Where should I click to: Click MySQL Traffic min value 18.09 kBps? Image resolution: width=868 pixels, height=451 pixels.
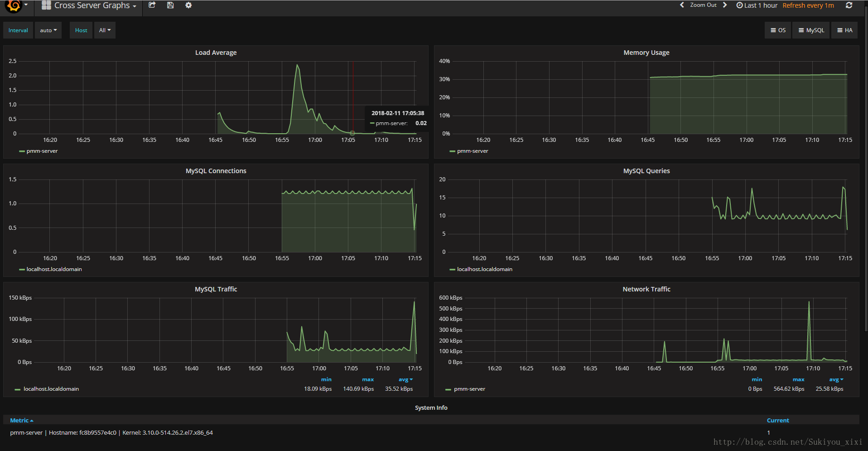318,389
